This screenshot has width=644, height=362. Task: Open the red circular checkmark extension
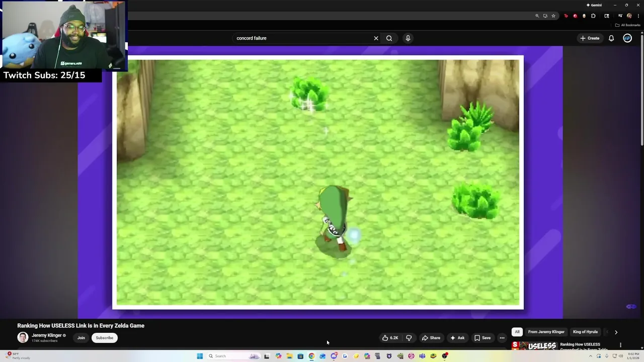[575, 16]
